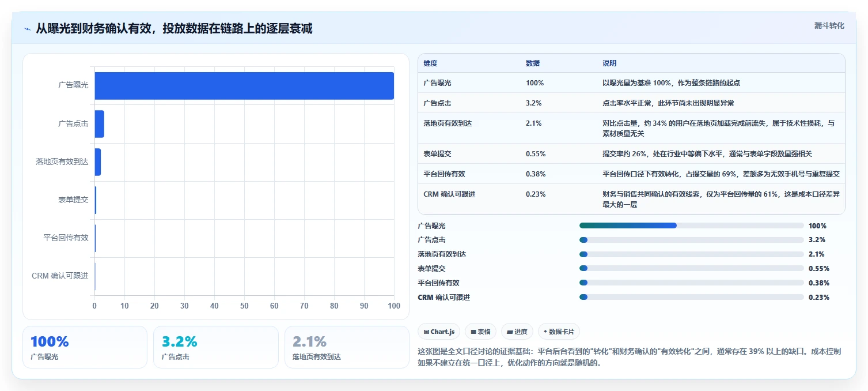
Task: Click the lightning icon beside the header title
Action: pos(27,29)
